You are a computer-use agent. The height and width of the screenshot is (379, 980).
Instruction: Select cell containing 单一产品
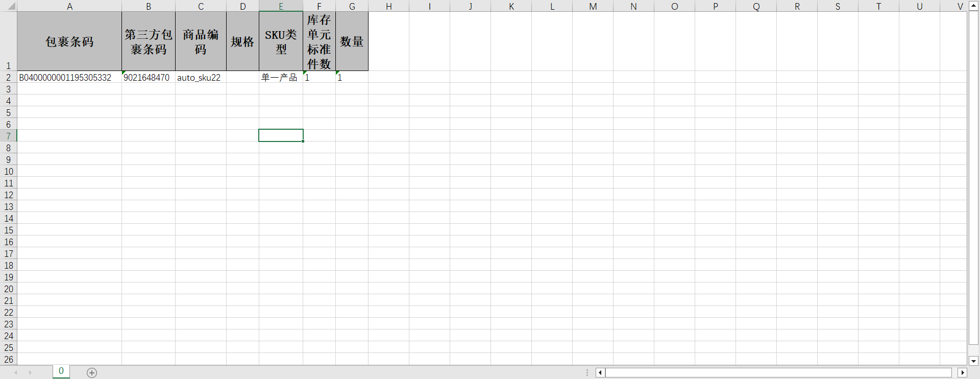coord(281,77)
